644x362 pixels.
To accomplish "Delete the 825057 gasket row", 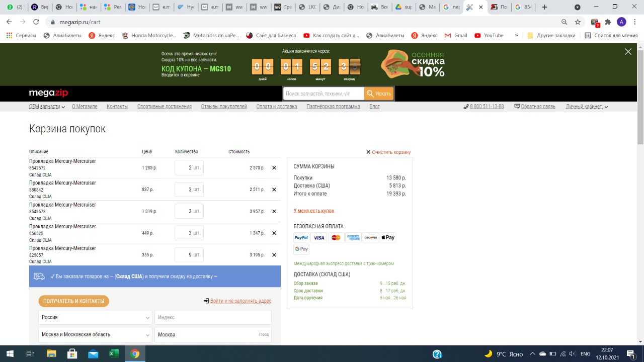I will click(274, 255).
